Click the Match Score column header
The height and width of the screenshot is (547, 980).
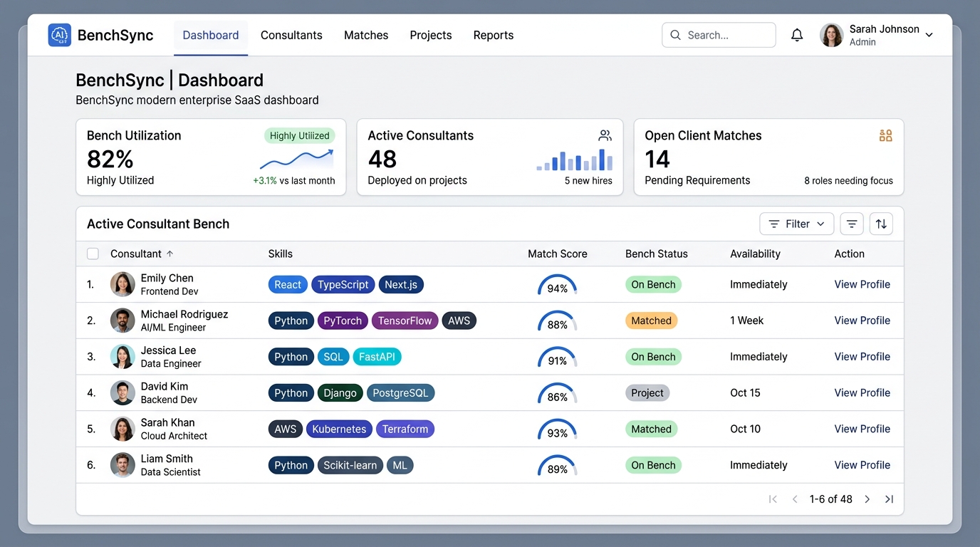(558, 254)
